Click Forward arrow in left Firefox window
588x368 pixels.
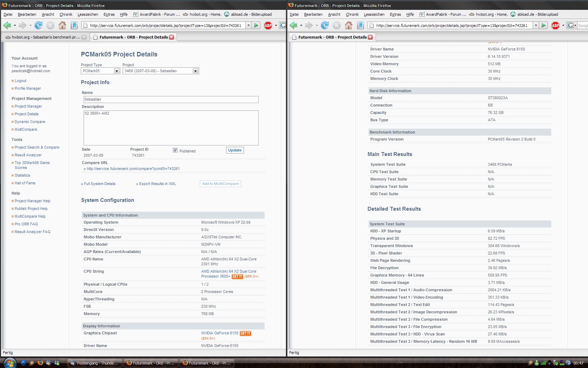point(22,25)
